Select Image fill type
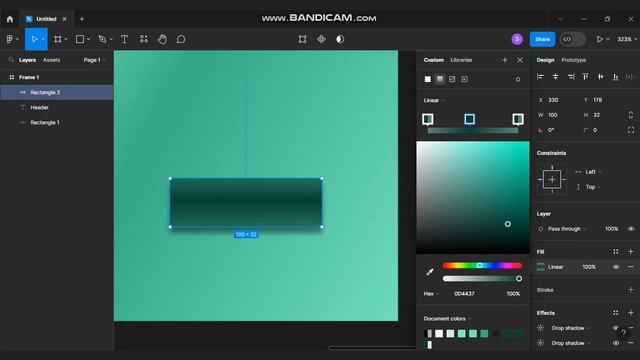The width and height of the screenshot is (640, 360). coord(452,79)
